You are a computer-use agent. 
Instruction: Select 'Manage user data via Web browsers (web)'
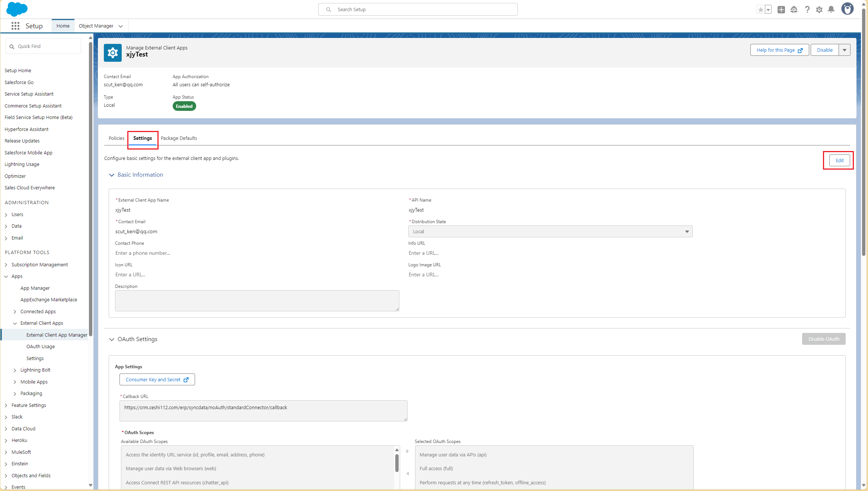click(x=171, y=468)
